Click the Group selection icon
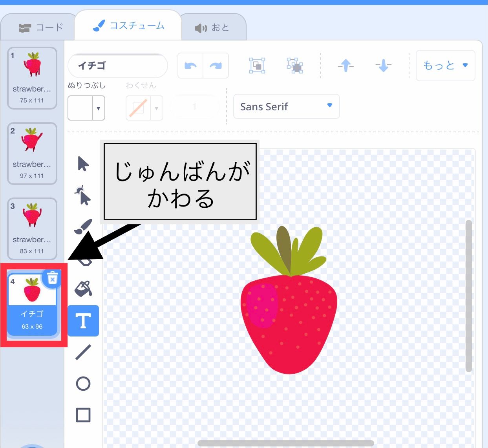The image size is (488, 448). coord(257,66)
